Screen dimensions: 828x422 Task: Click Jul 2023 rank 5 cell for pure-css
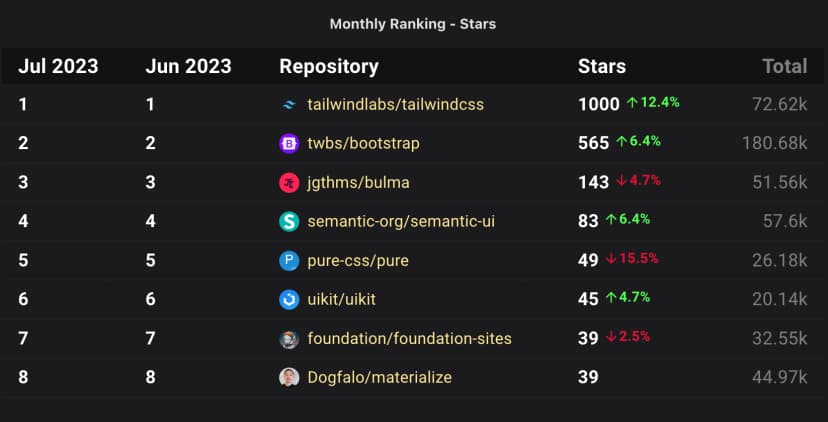(x=23, y=260)
